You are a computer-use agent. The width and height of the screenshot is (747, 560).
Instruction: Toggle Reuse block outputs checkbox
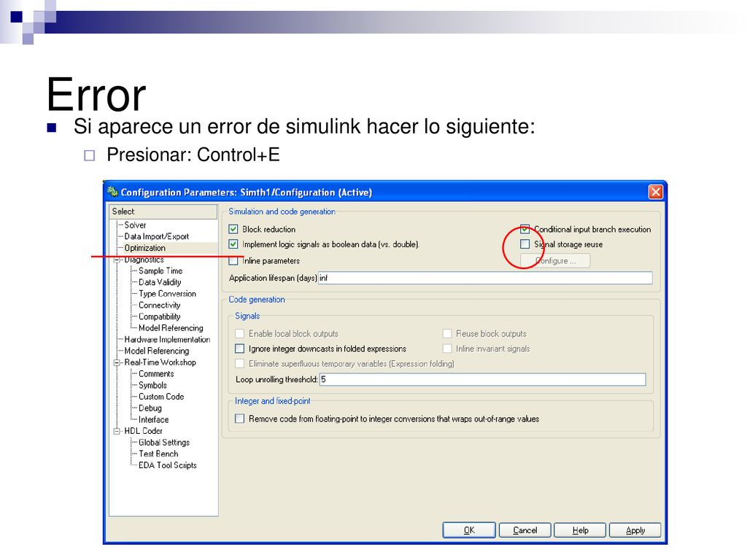447,333
